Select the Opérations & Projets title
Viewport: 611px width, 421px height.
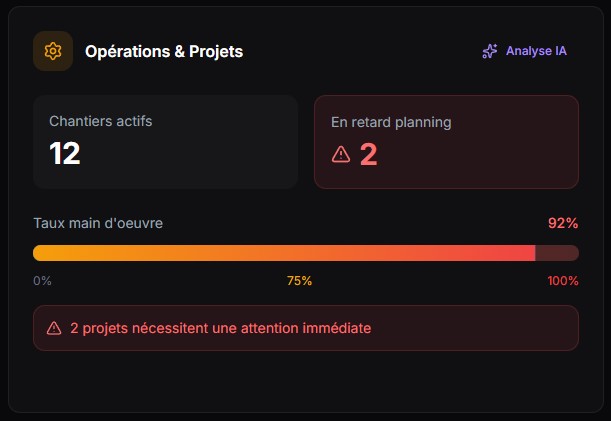[164, 51]
